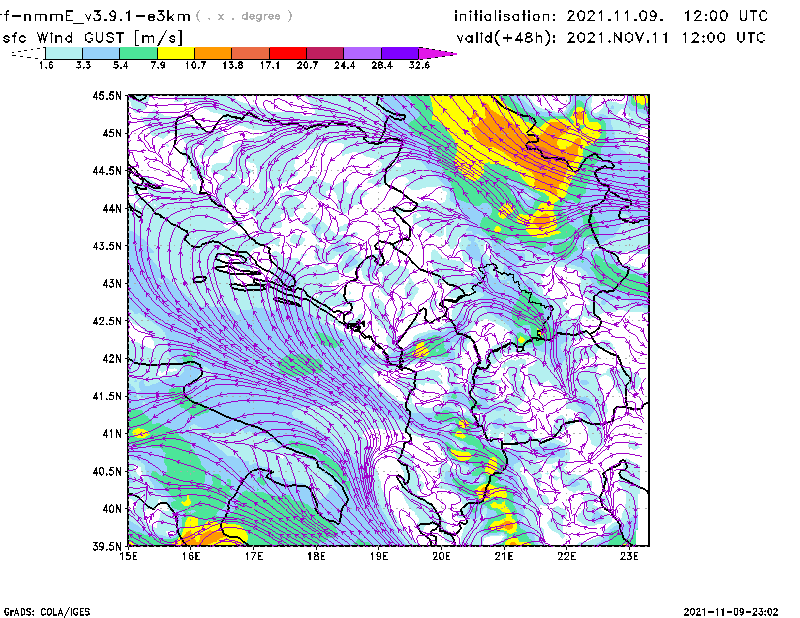Viewport: 800px width, 618px height.
Task: Pick the orange legend swatch after 10.7
Action: pos(213,53)
